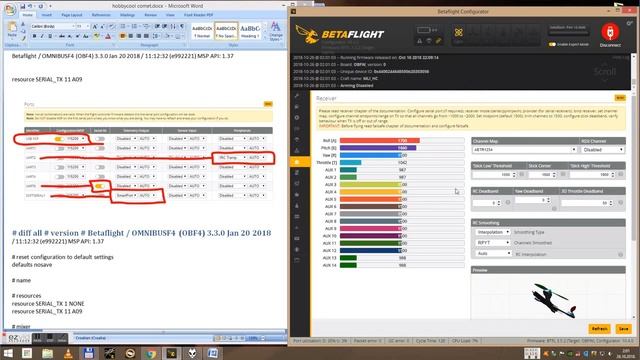
Task: Click the Numbering list icon in Word
Action: (x=134, y=27)
